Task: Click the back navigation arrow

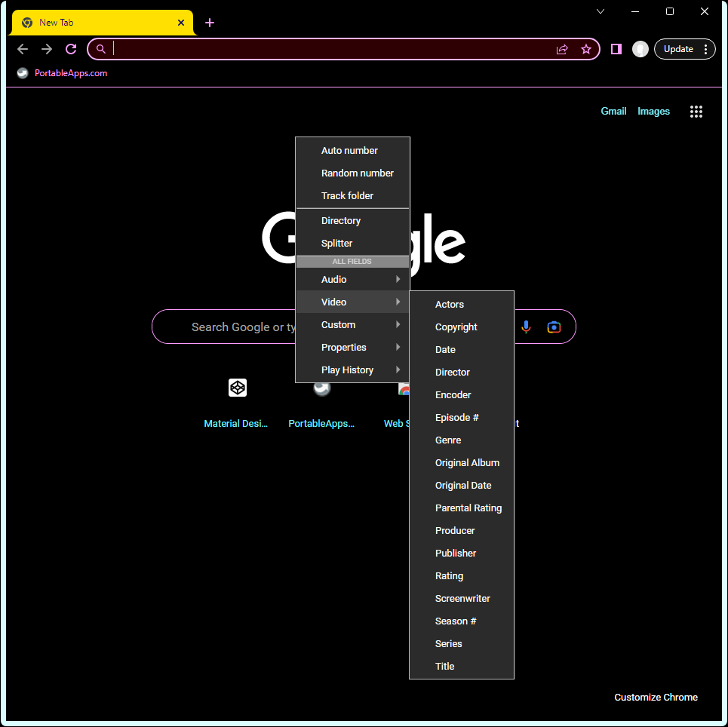Action: (x=23, y=49)
